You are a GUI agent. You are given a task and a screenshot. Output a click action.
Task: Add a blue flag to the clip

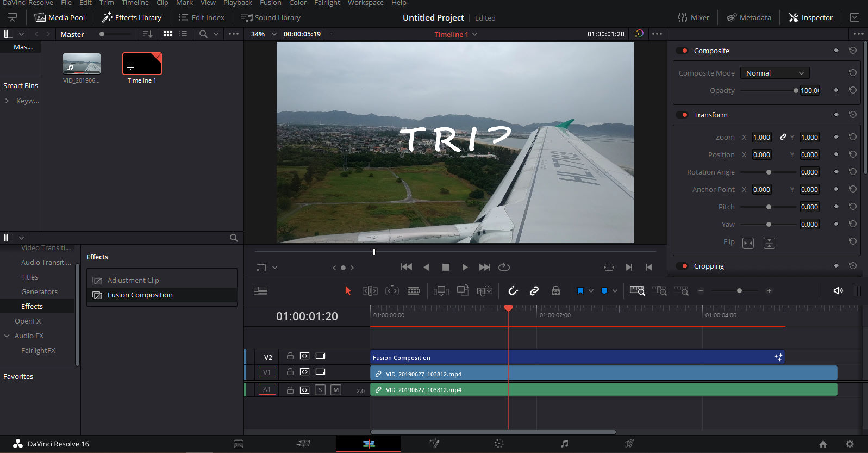[x=580, y=291]
